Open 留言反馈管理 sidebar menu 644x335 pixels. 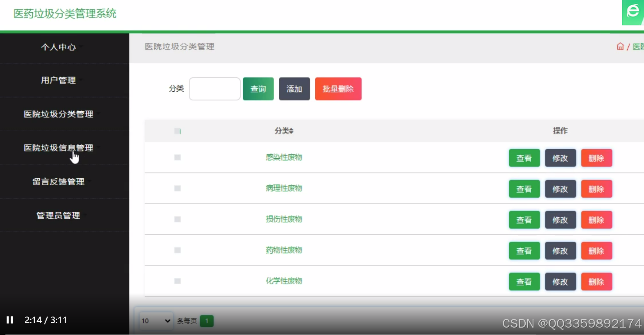(59, 182)
